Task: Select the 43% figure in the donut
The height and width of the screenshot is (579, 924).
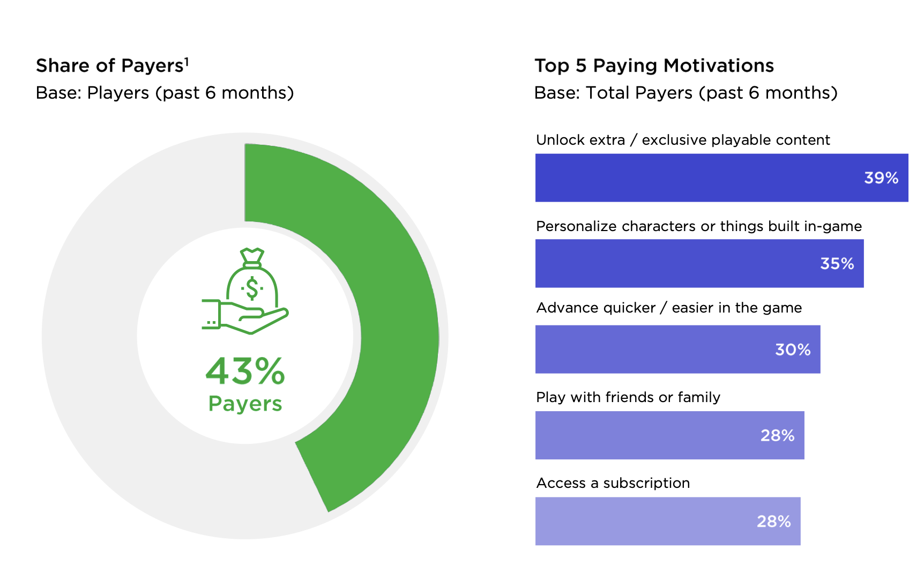Action: pyautogui.click(x=245, y=371)
